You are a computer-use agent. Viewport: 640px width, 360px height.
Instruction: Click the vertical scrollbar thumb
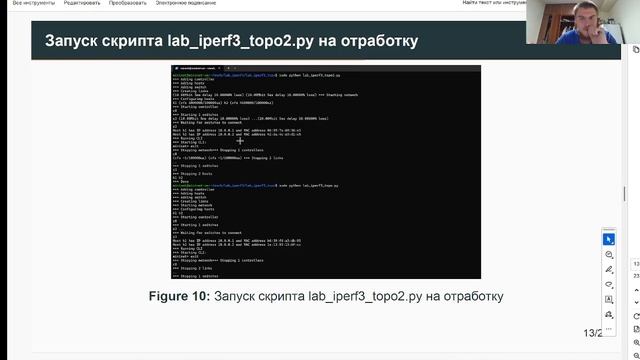pos(624,194)
